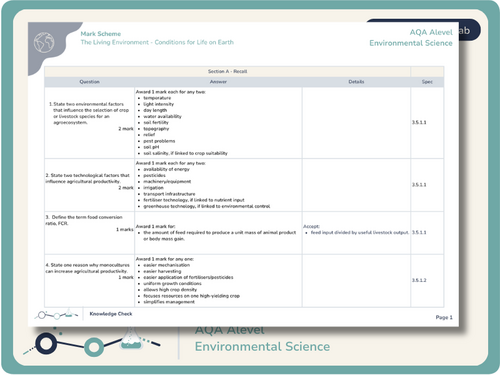
Task: Click the Question column header
Action: pyautogui.click(x=89, y=82)
